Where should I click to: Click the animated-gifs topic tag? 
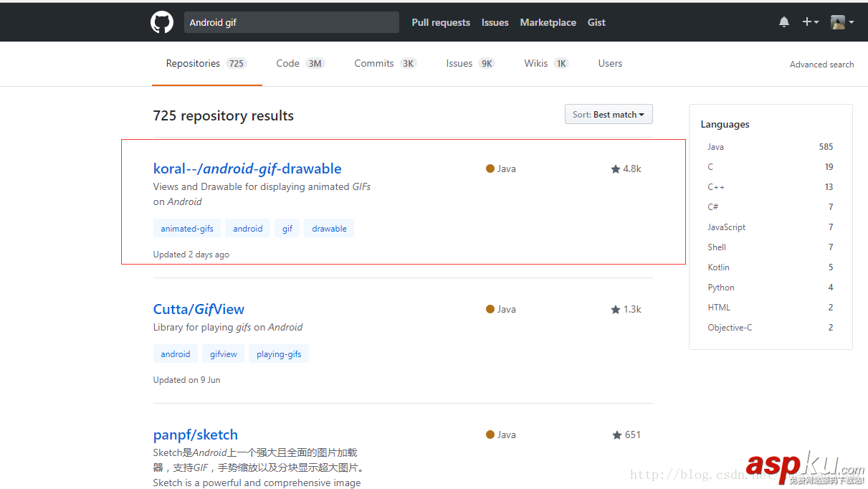click(187, 229)
